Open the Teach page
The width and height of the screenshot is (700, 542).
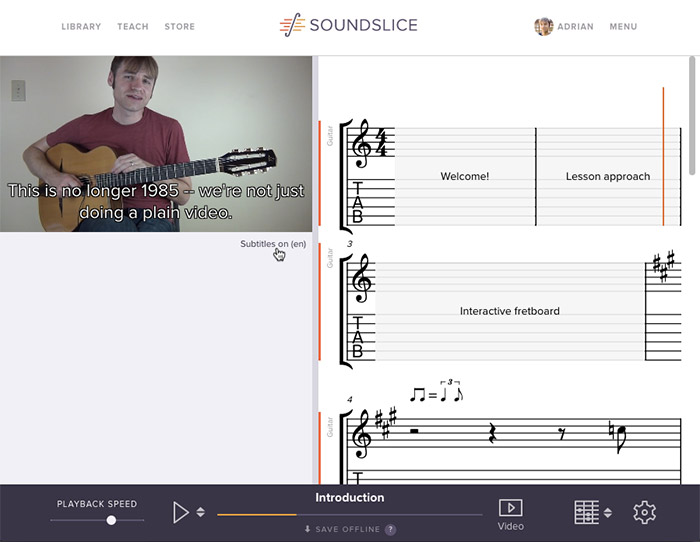point(133,26)
